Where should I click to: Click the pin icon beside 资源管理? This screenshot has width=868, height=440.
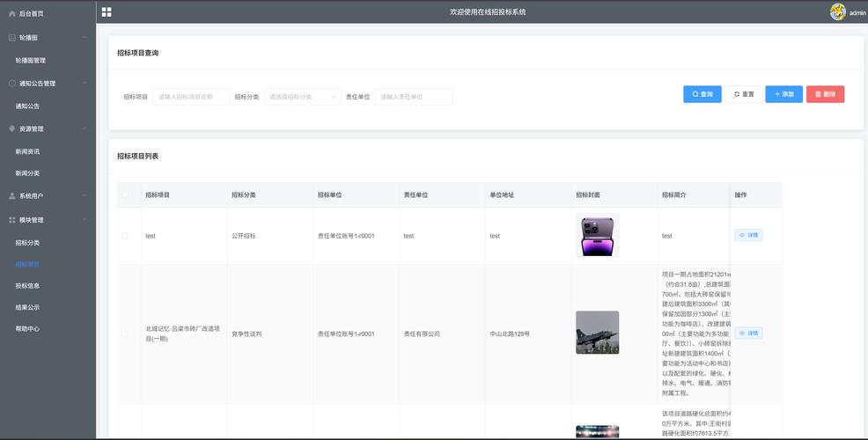(12, 128)
